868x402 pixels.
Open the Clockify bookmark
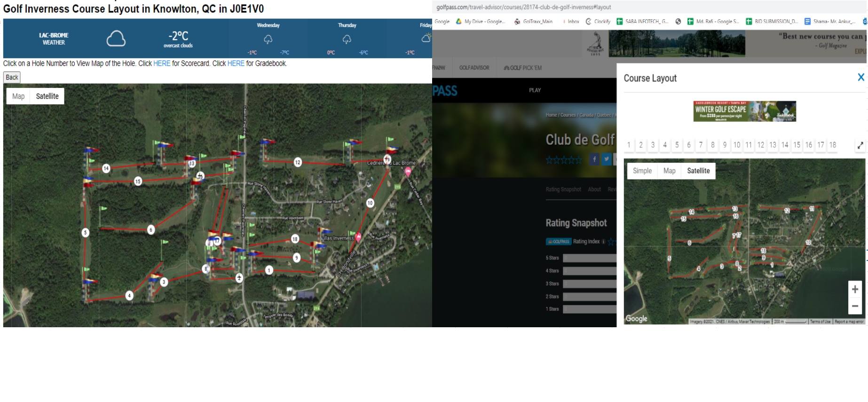598,21
